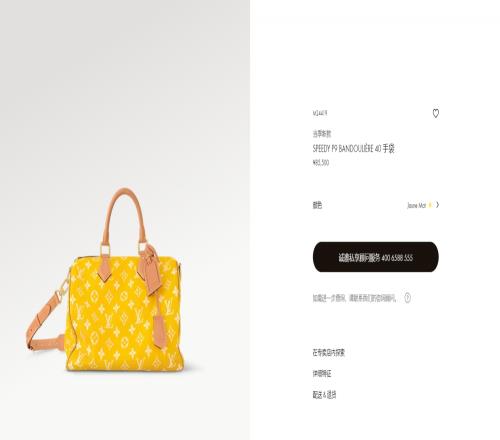Open 在专卖店内探索 store exploration section
Image resolution: width=500 pixels, height=440 pixels.
click(x=328, y=353)
